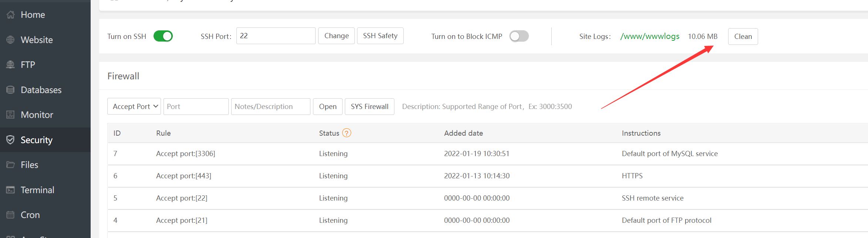Image resolution: width=868 pixels, height=238 pixels.
Task: Open the /www/wwwlogs path link
Action: point(650,36)
